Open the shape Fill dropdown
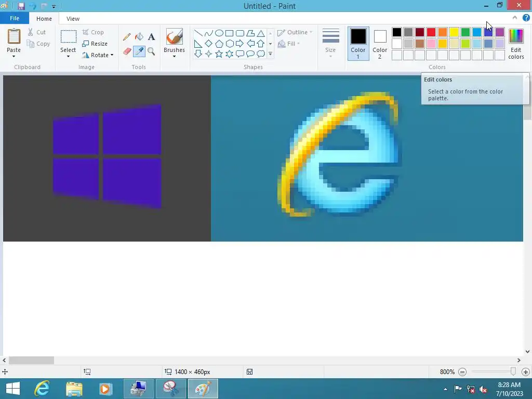The height and width of the screenshot is (399, 532). click(x=289, y=44)
